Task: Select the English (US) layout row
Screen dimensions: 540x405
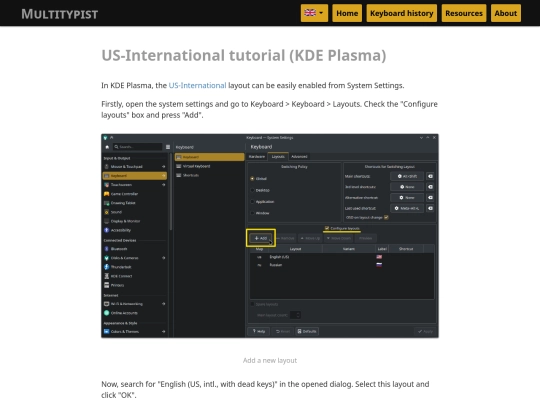Action: click(x=341, y=257)
